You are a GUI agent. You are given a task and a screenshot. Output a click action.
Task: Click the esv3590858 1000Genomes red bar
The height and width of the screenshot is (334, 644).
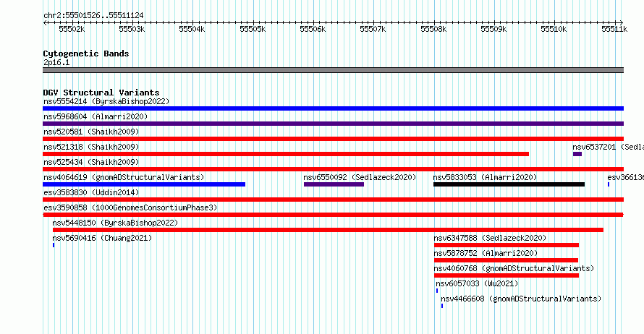(x=333, y=215)
